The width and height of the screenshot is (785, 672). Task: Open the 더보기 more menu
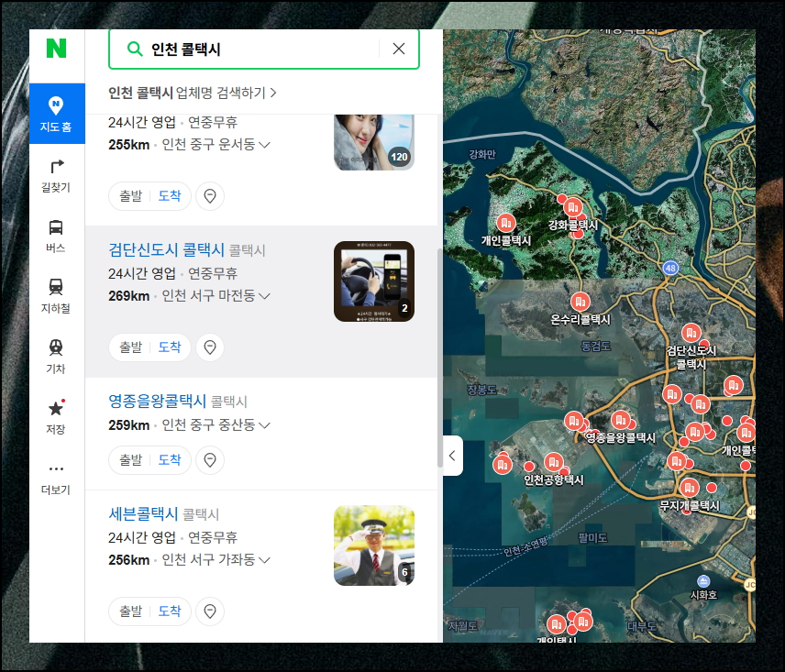click(x=56, y=478)
